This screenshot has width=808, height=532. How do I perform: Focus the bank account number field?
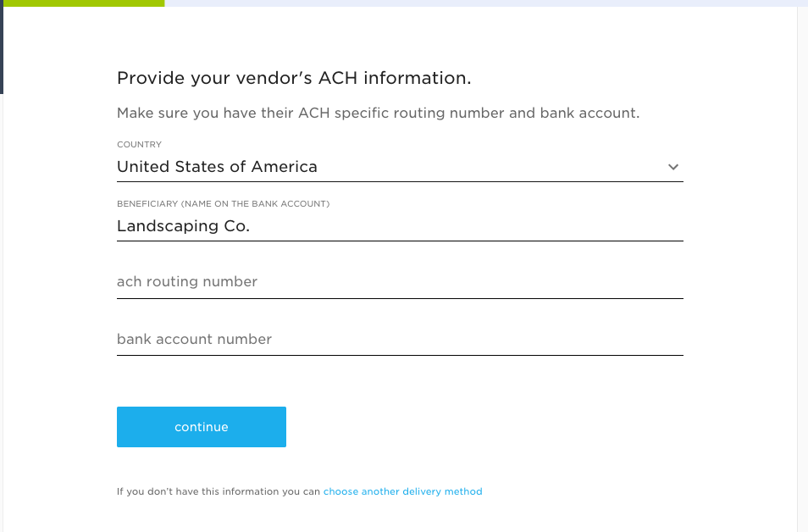pos(400,339)
